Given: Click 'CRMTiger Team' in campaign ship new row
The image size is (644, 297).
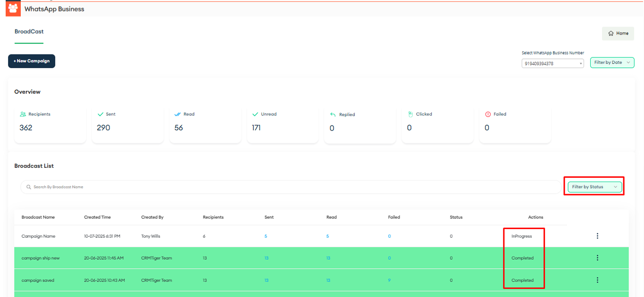Looking at the screenshot, I should (157, 258).
